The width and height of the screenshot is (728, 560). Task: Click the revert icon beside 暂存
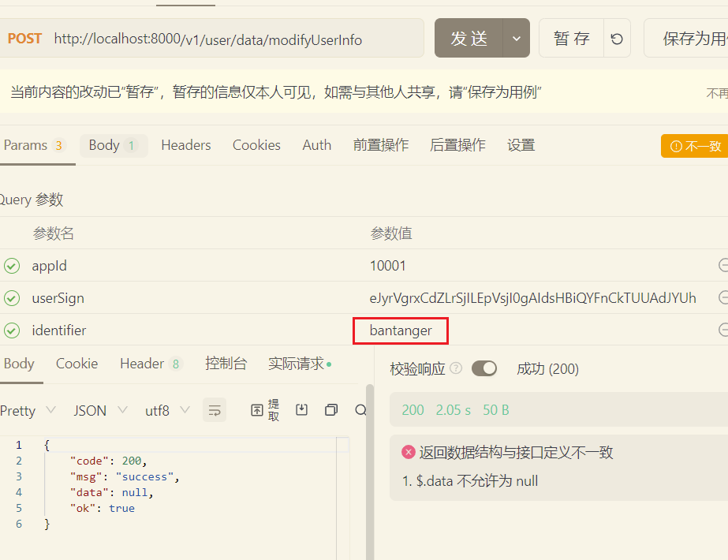(617, 39)
